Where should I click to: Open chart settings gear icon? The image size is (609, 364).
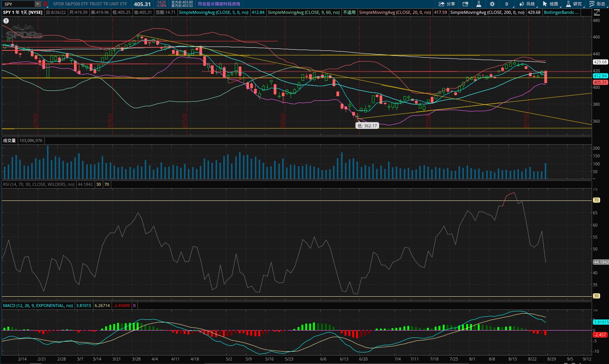492,4
